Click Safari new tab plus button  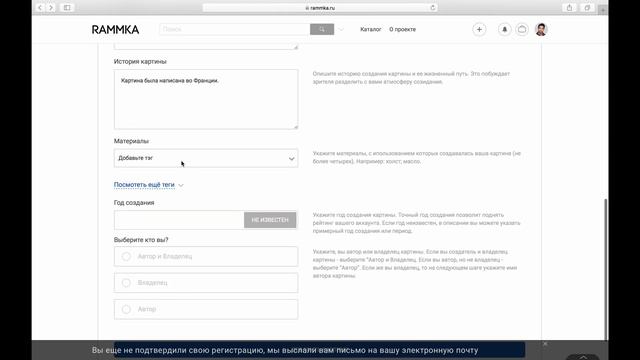click(x=602, y=9)
